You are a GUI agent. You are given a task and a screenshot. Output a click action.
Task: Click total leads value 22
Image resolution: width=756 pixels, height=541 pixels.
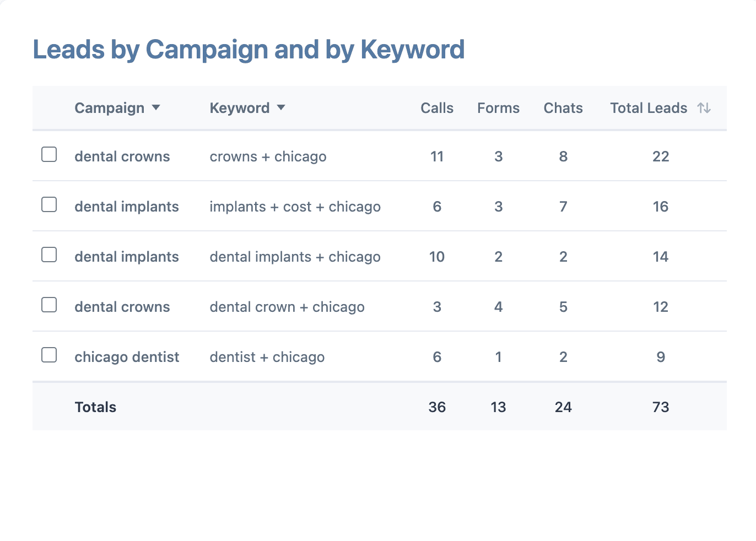pos(661,156)
